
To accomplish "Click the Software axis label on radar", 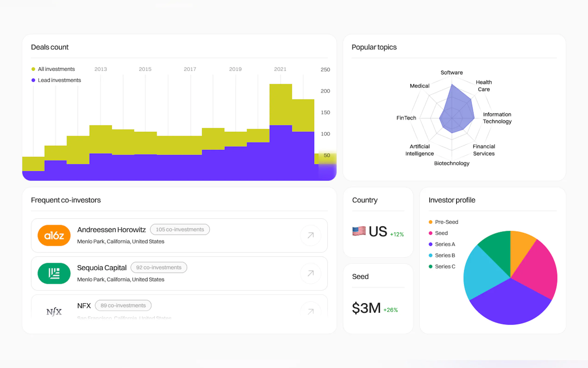I will 451,73.
